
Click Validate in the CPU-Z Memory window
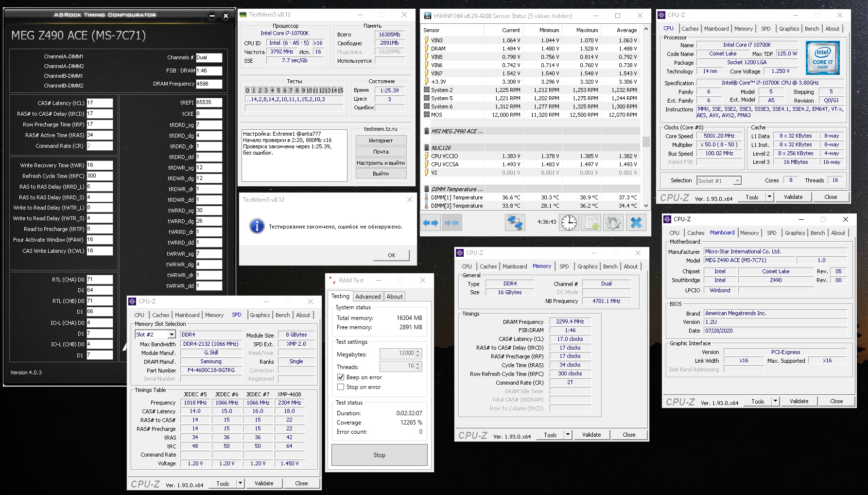[591, 435]
